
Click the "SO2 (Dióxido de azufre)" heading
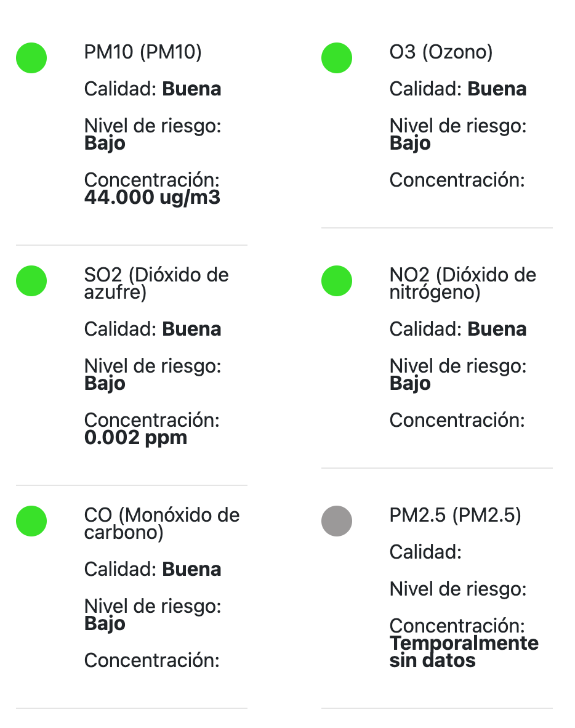coord(156,283)
